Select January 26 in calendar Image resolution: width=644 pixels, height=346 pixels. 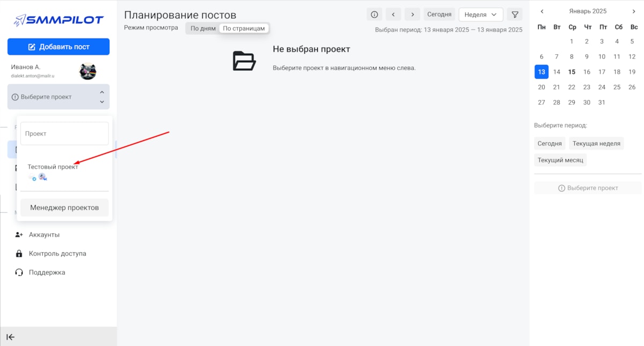pyautogui.click(x=632, y=87)
